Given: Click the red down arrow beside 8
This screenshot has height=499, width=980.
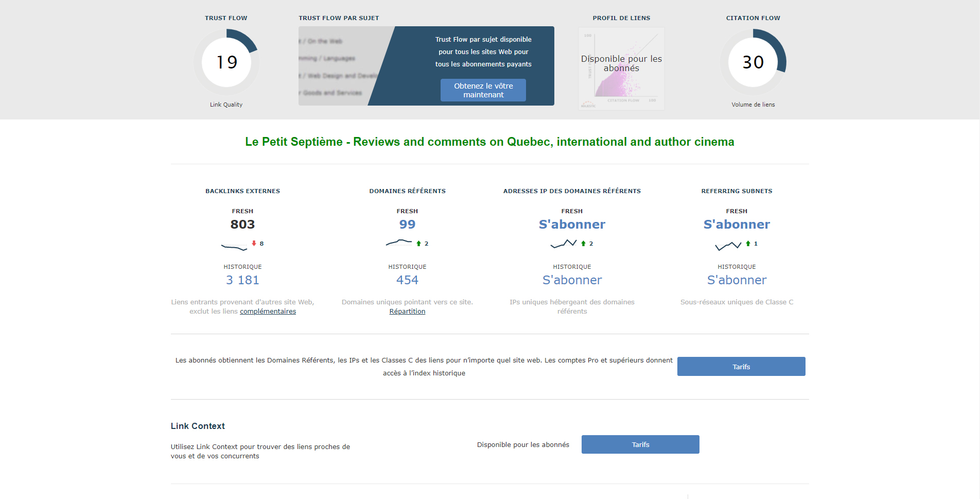Looking at the screenshot, I should (x=254, y=243).
